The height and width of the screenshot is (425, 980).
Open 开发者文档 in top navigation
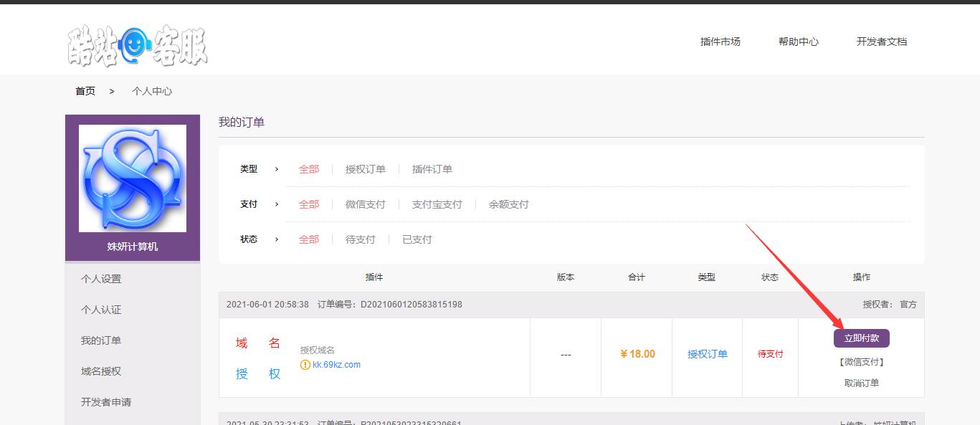coord(881,42)
